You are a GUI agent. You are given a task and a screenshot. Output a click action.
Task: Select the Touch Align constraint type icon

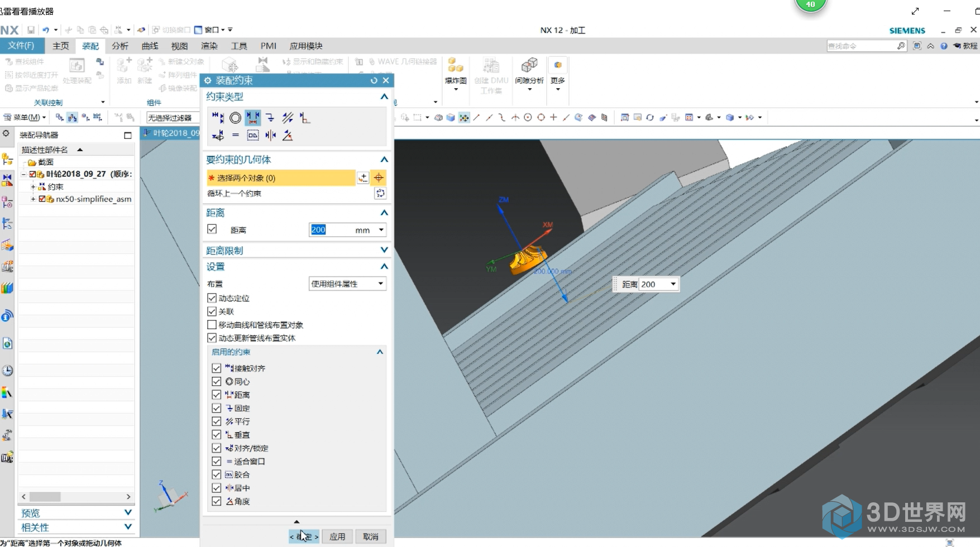pyautogui.click(x=218, y=118)
